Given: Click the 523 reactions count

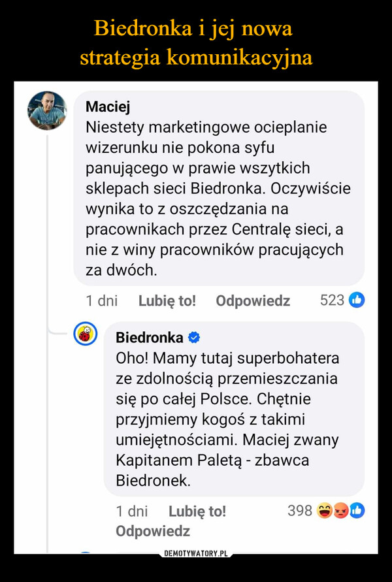Looking at the screenshot, I should pyautogui.click(x=333, y=300).
